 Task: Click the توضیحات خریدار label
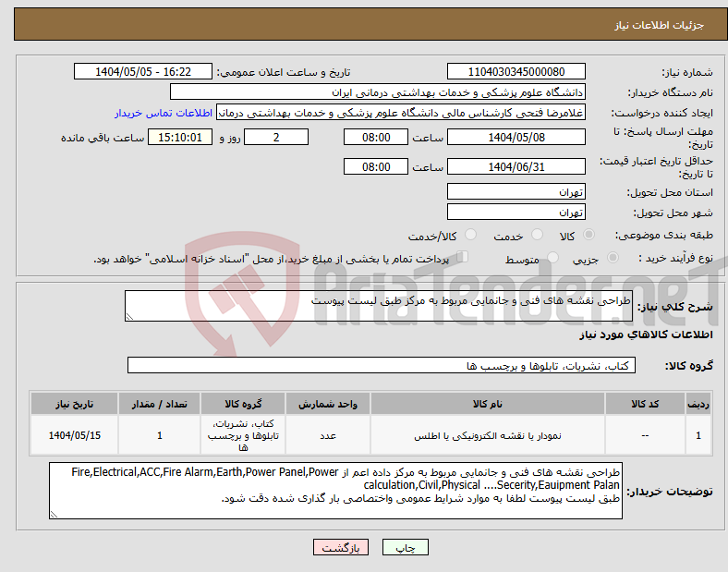pyautogui.click(x=670, y=492)
